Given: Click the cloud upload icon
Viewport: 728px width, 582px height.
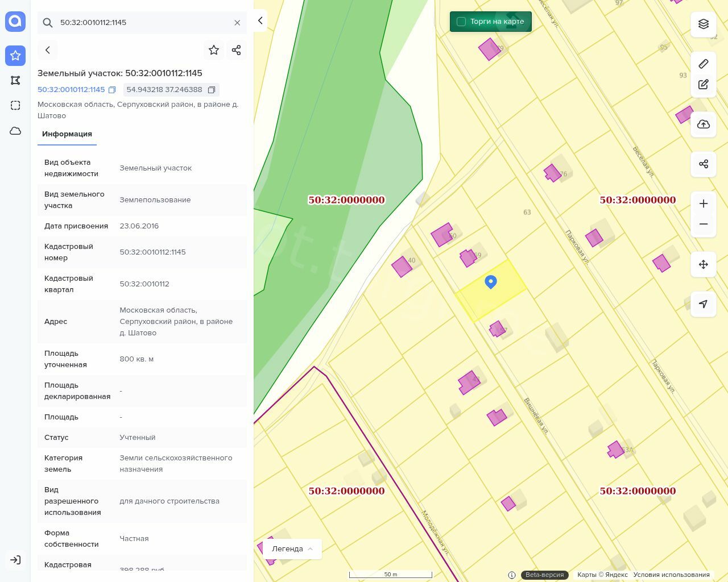Looking at the screenshot, I should coord(704,124).
